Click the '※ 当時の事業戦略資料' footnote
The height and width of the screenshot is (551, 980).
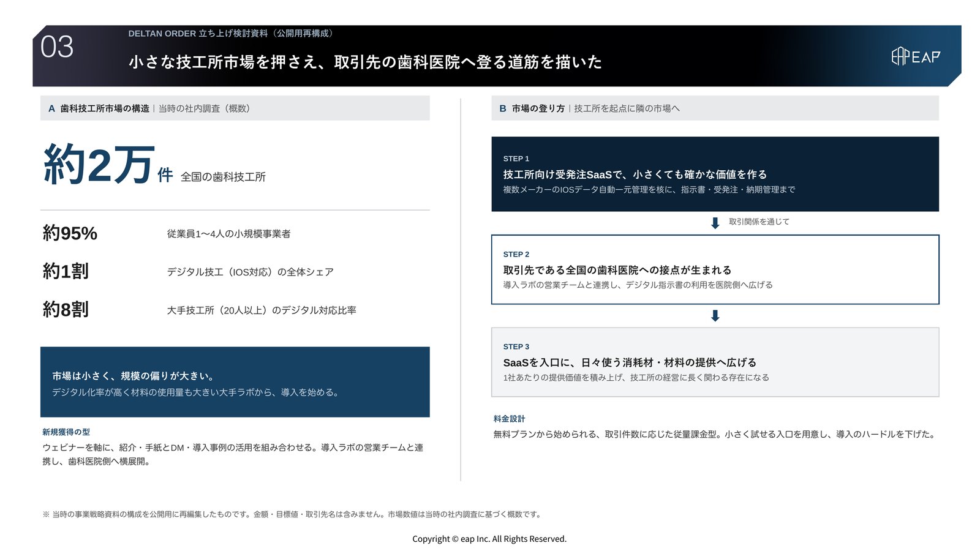tap(293, 514)
